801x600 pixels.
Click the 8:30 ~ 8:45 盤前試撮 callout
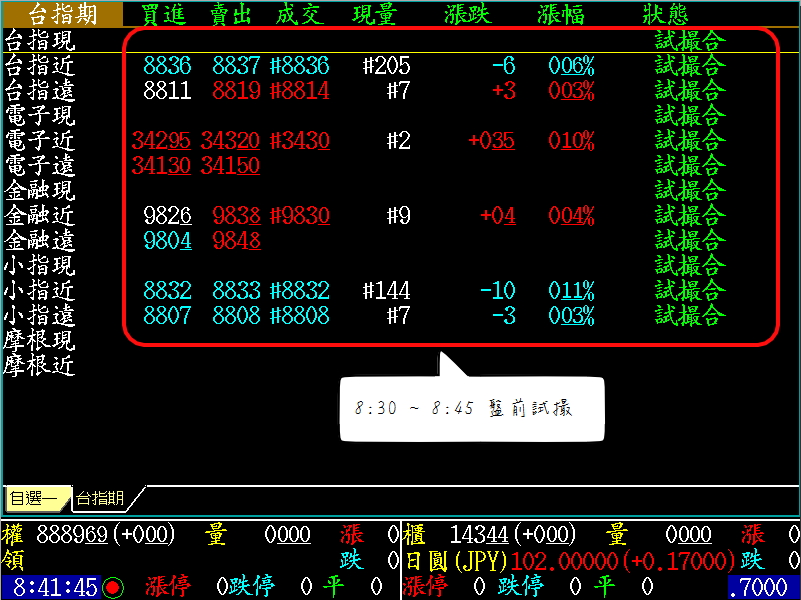pos(472,410)
